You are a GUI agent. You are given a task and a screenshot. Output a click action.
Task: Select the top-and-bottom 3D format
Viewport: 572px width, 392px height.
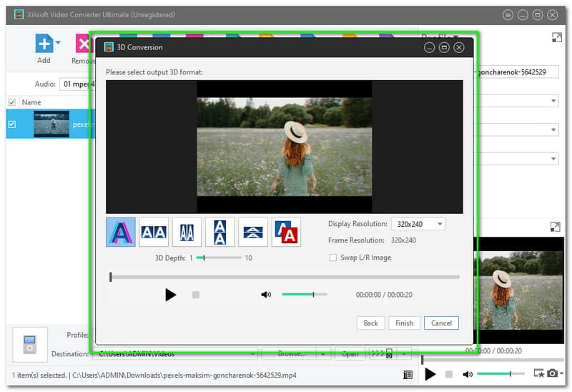pos(220,232)
